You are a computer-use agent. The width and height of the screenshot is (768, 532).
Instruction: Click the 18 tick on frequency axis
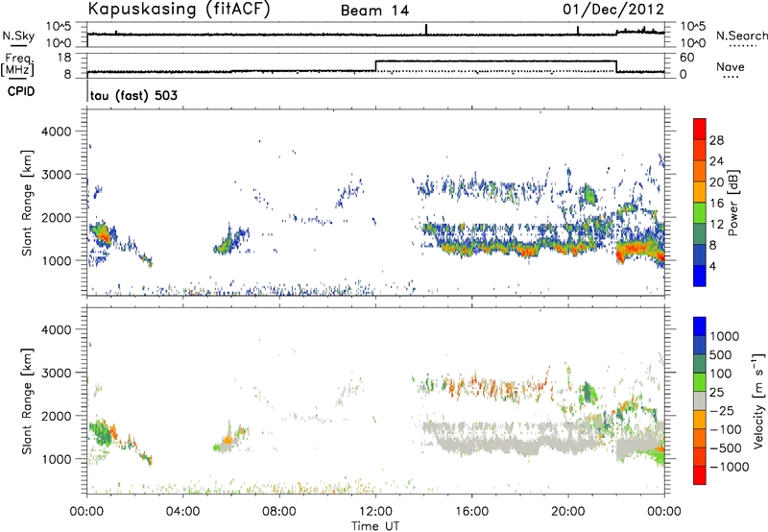(64, 58)
